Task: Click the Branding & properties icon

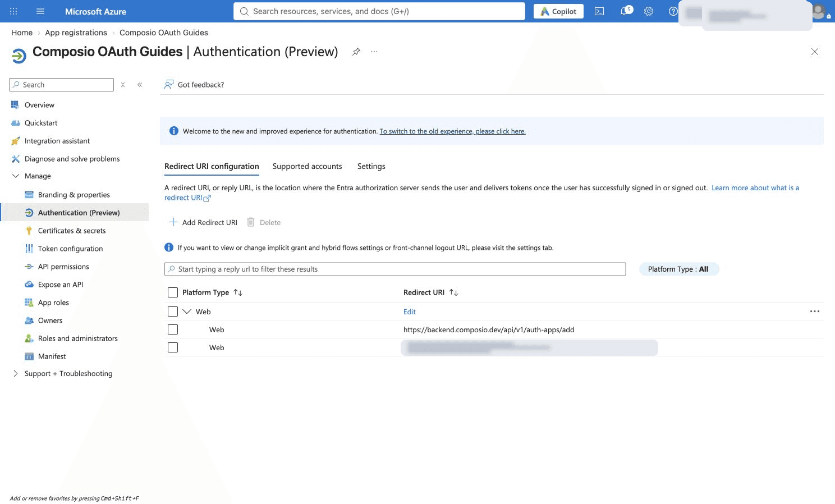Action: pos(29,195)
